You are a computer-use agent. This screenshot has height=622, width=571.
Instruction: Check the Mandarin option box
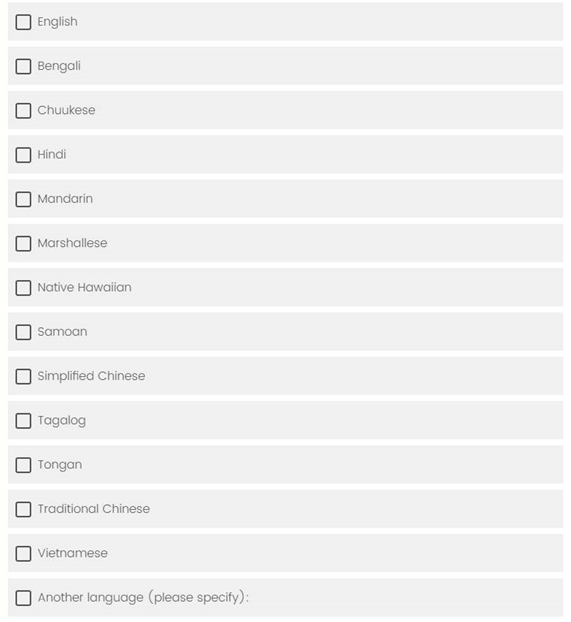point(23,199)
